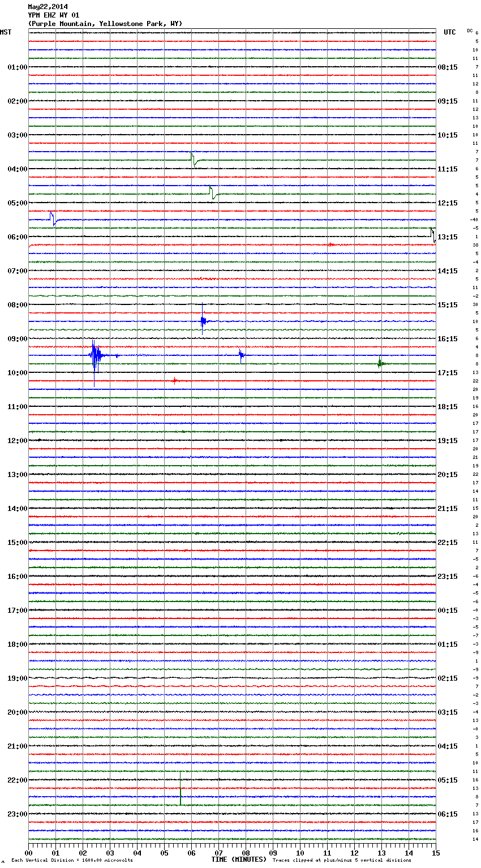Click the "TIME (MINUTES)" axis title
The image size is (481, 868).
coord(239,860)
